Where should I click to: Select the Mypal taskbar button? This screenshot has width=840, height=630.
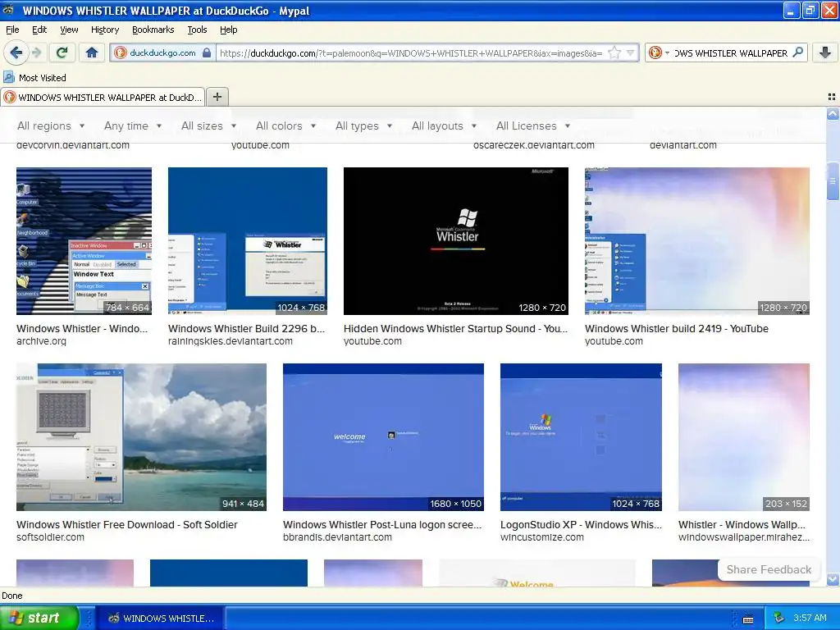point(161,618)
